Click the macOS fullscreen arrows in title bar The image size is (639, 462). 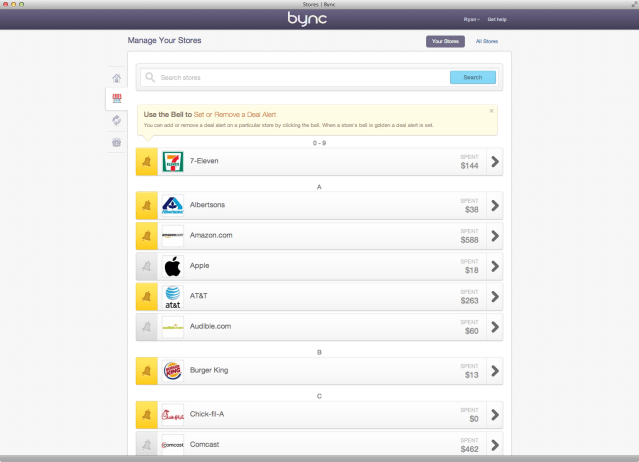tap(634, 4)
